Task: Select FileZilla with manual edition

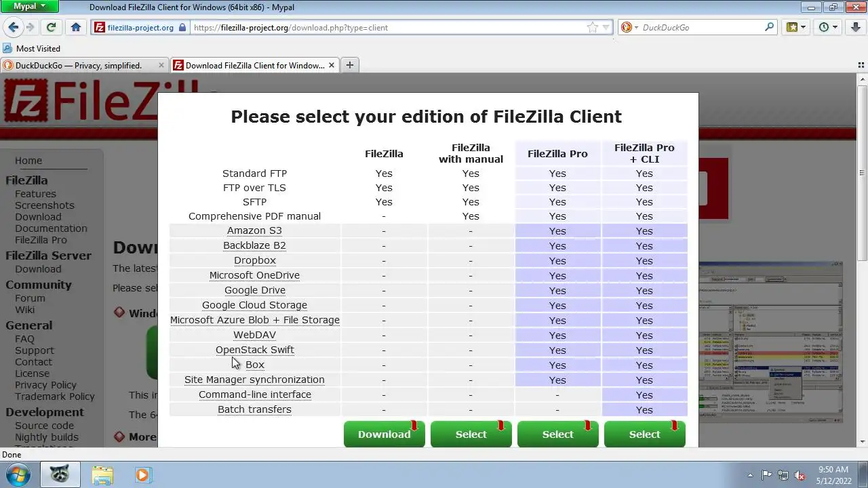Action: pyautogui.click(x=471, y=434)
